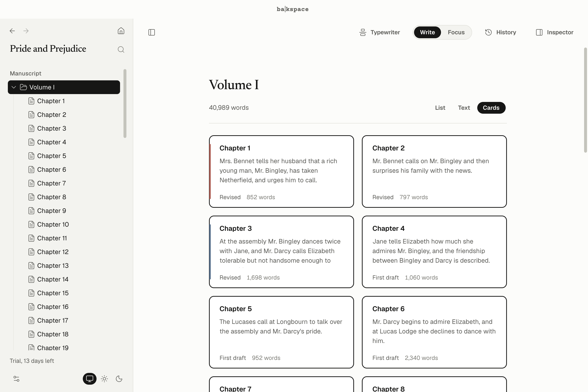Switch to Text view

point(464,108)
